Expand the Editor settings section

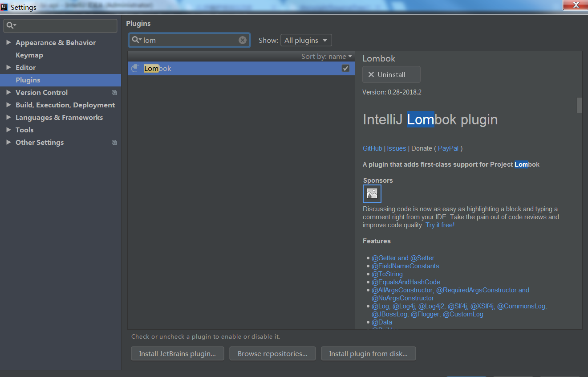tap(8, 68)
